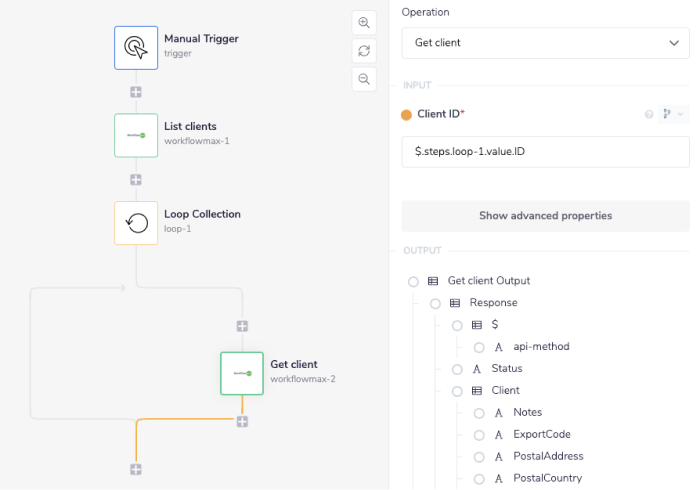Select the Get client workflowmax-2 node
This screenshot has height=490, width=700.
(x=242, y=373)
